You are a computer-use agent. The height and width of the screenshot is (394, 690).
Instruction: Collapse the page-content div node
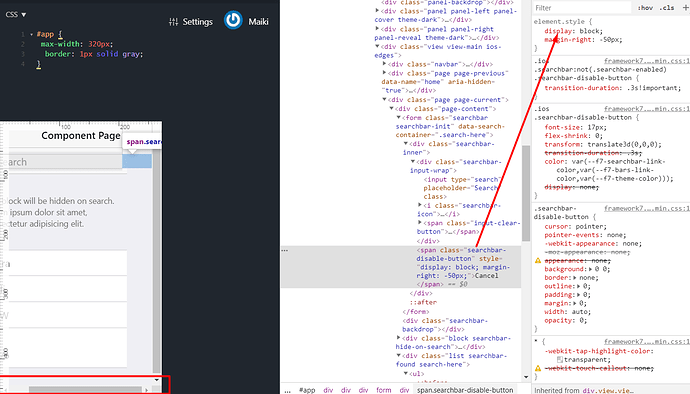[x=391, y=108]
